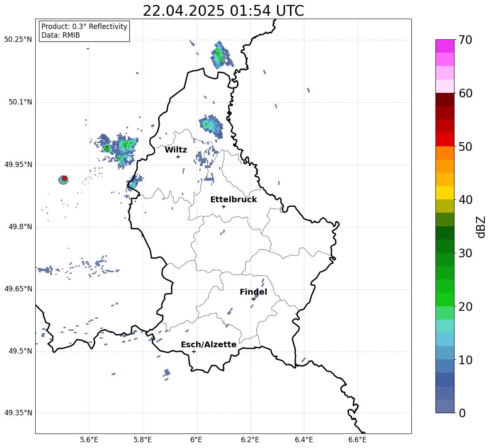Click the 6.6°E longitude label
The height and width of the screenshot is (448, 491).
(357, 440)
